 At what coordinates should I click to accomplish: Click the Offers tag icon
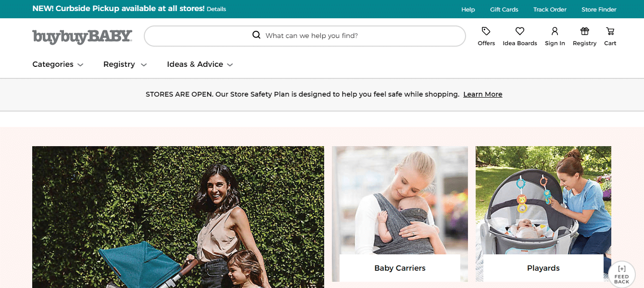click(486, 32)
